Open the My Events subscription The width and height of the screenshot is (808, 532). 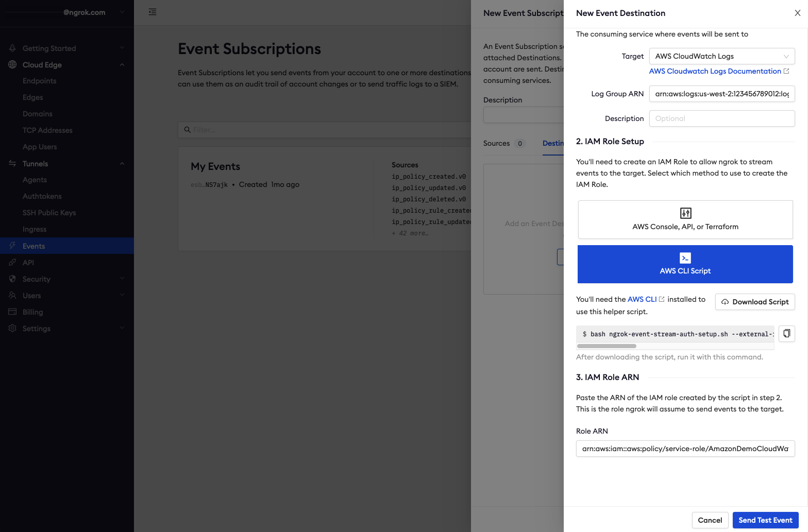(x=215, y=166)
